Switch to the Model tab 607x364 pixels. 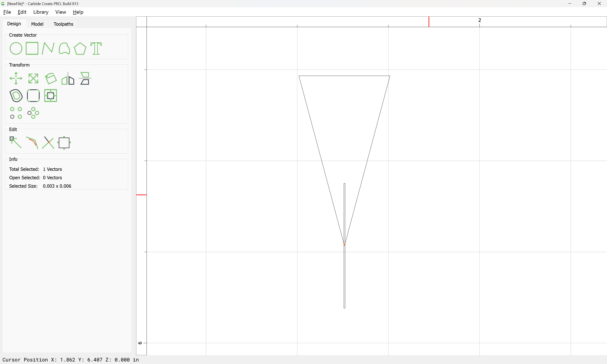tap(37, 24)
